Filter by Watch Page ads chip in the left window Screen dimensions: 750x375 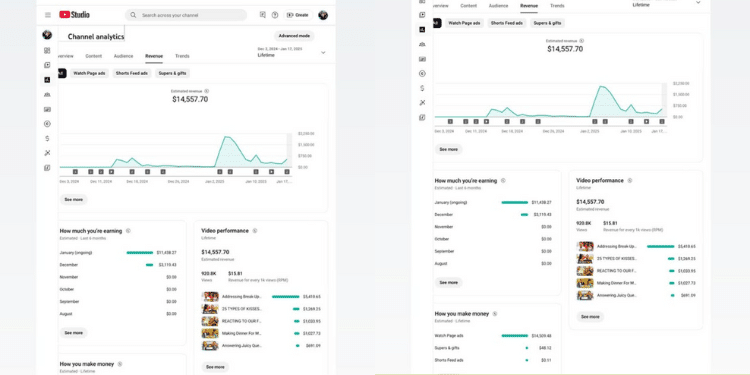[89, 73]
